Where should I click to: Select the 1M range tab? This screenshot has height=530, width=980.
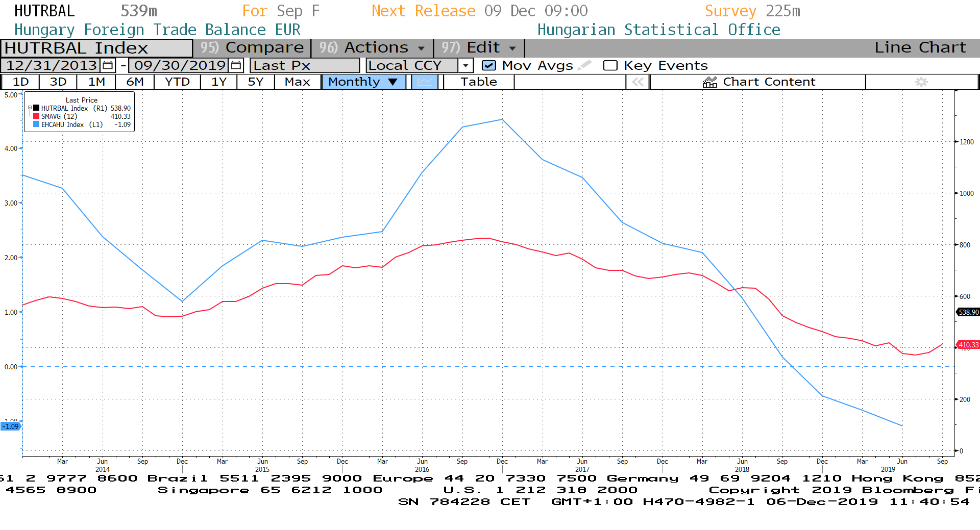[x=96, y=82]
